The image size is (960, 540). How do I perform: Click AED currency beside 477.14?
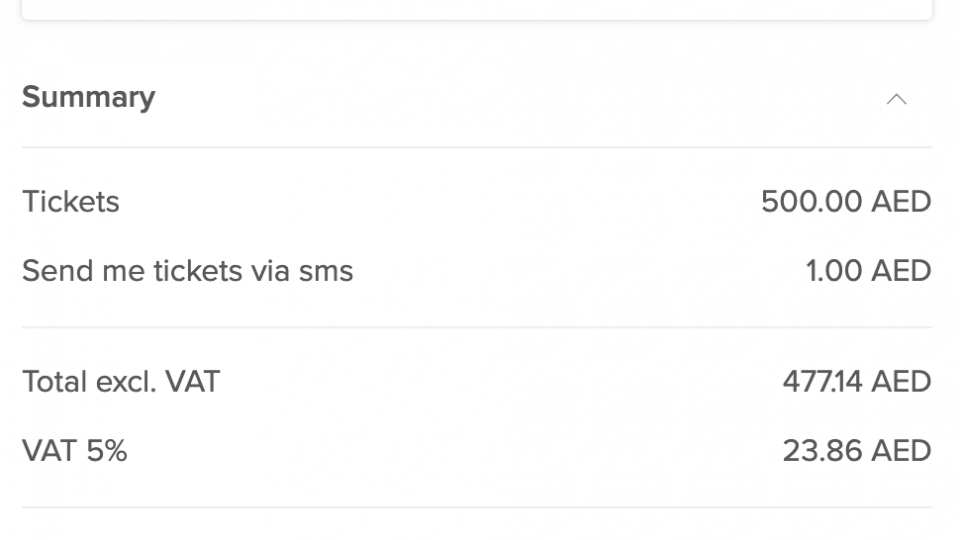click(x=901, y=381)
